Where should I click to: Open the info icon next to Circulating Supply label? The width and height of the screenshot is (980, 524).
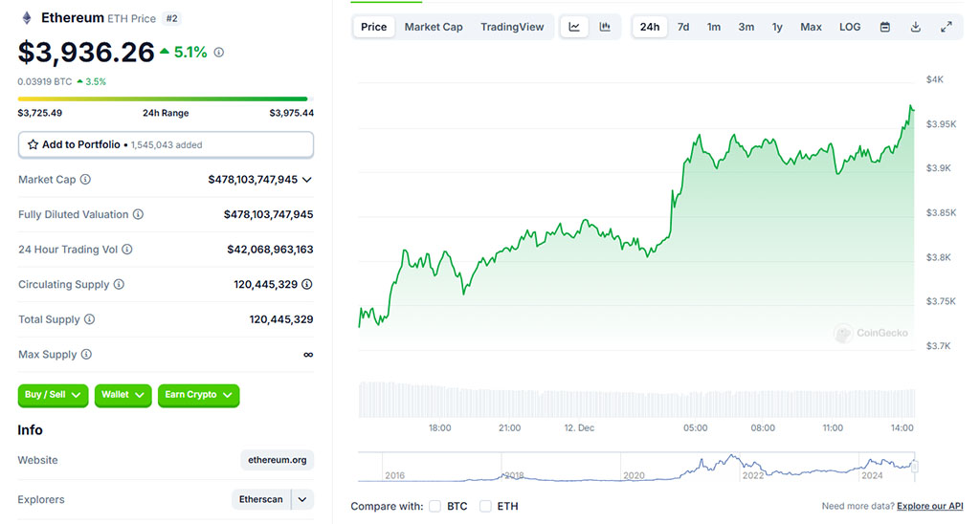point(119,284)
